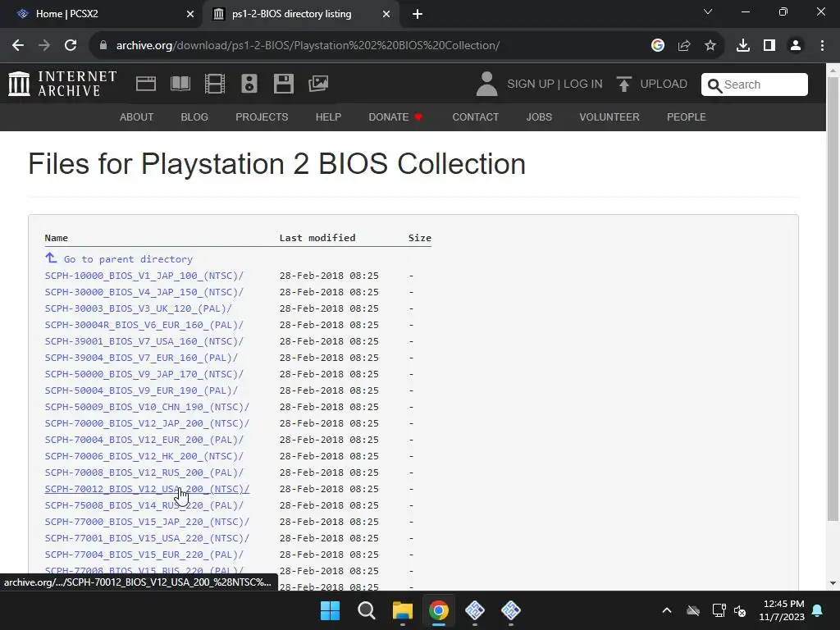Open the Texts book icon
This screenshot has height=630, width=840.
click(180, 84)
